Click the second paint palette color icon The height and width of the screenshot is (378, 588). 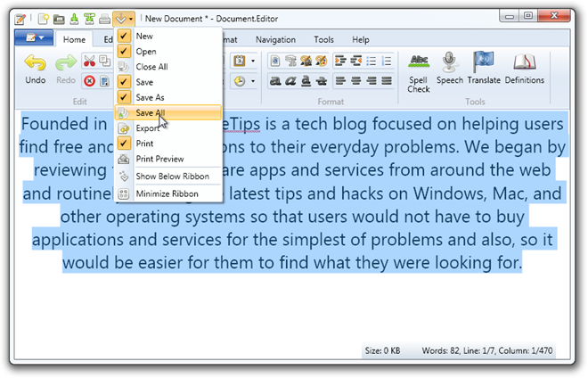tap(322, 61)
